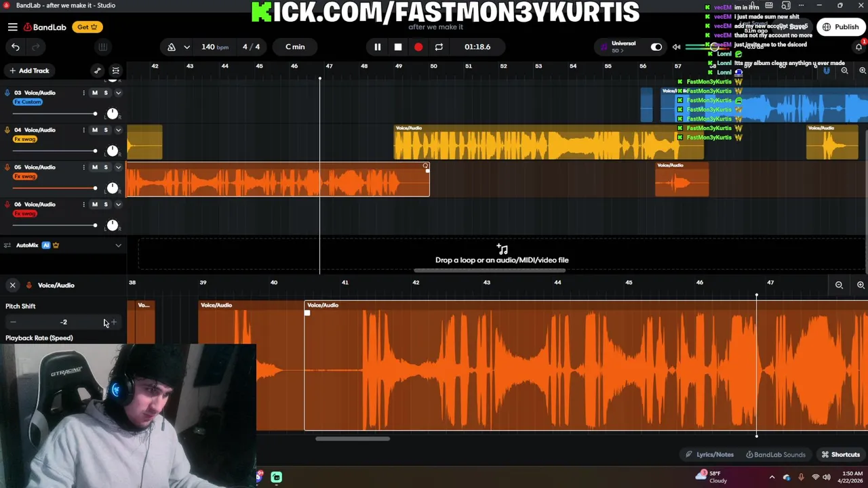
Task: Redo the last action
Action: click(35, 47)
